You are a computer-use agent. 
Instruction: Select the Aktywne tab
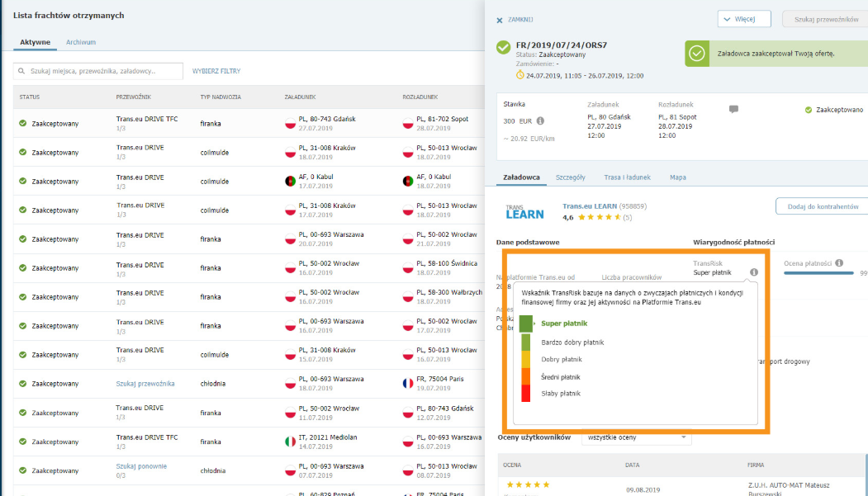click(x=35, y=42)
